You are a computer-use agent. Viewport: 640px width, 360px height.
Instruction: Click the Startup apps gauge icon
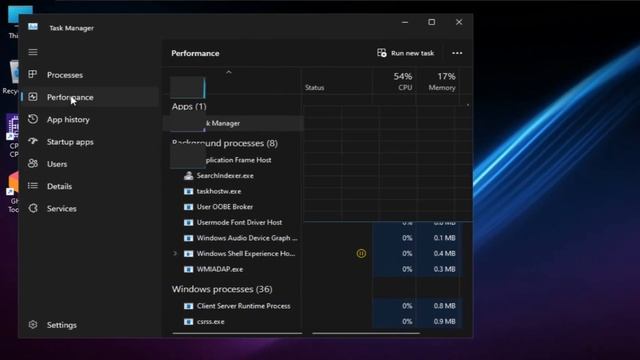pos(33,141)
